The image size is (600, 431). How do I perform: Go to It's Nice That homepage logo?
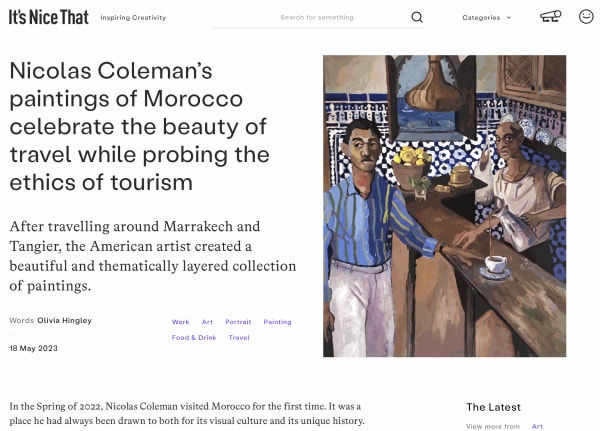click(x=46, y=17)
